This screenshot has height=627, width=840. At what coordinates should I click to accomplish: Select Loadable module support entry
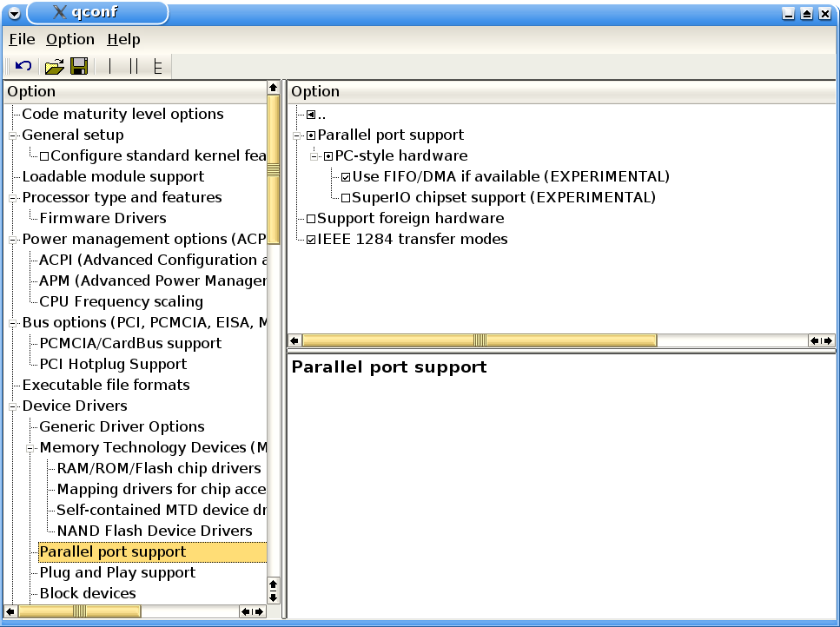point(113,176)
